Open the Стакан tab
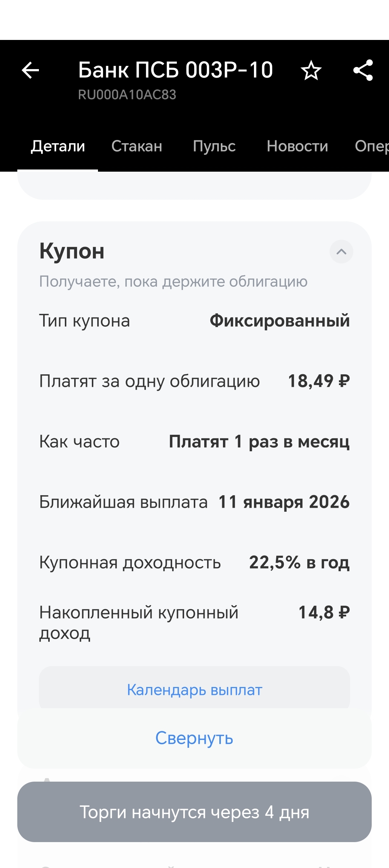Screen dimensions: 389x868 click(137, 146)
